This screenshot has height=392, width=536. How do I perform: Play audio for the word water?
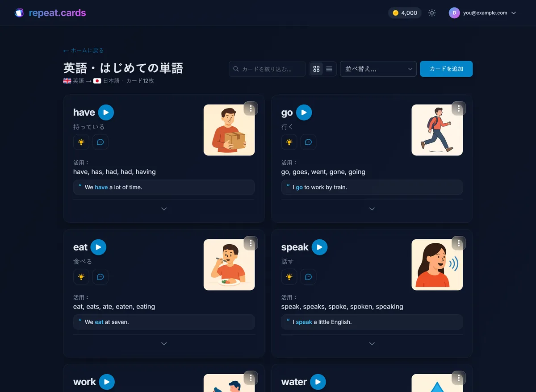318,382
